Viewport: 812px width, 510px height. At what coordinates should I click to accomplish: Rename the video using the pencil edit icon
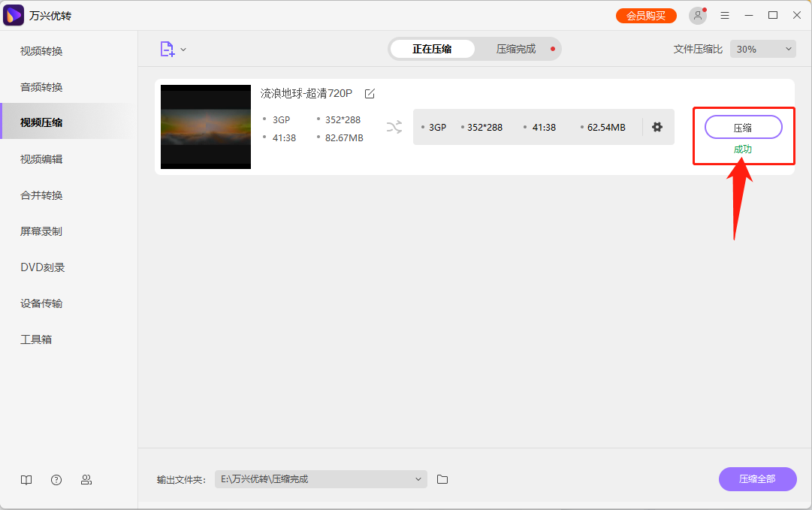369,93
